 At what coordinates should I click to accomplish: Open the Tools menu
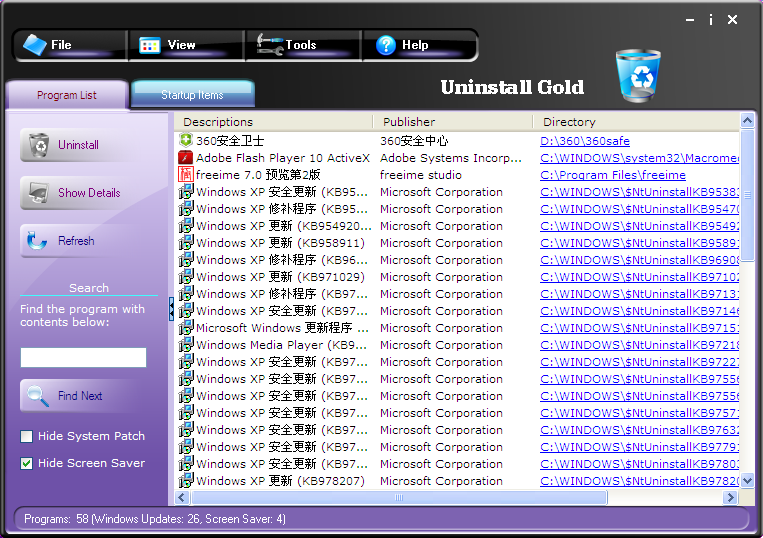click(300, 45)
